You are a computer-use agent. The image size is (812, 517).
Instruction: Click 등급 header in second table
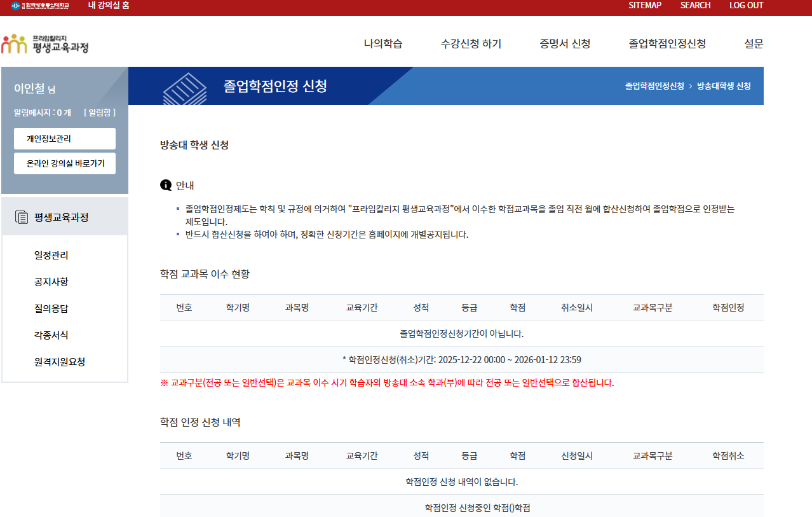tap(470, 456)
